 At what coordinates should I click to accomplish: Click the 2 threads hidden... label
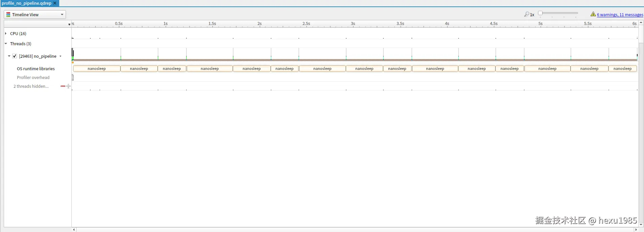pos(31,86)
